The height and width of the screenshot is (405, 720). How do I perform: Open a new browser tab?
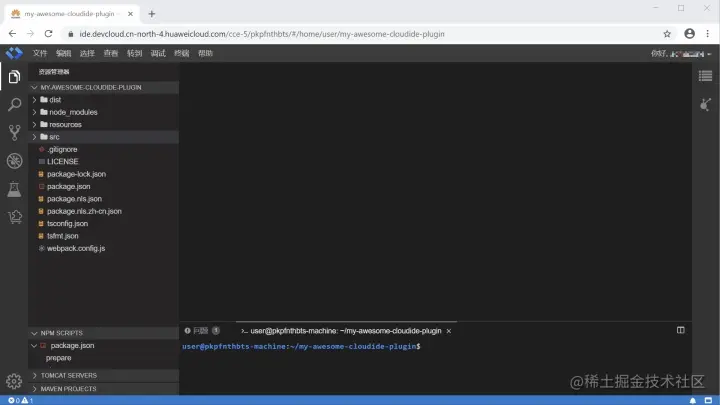pos(152,14)
